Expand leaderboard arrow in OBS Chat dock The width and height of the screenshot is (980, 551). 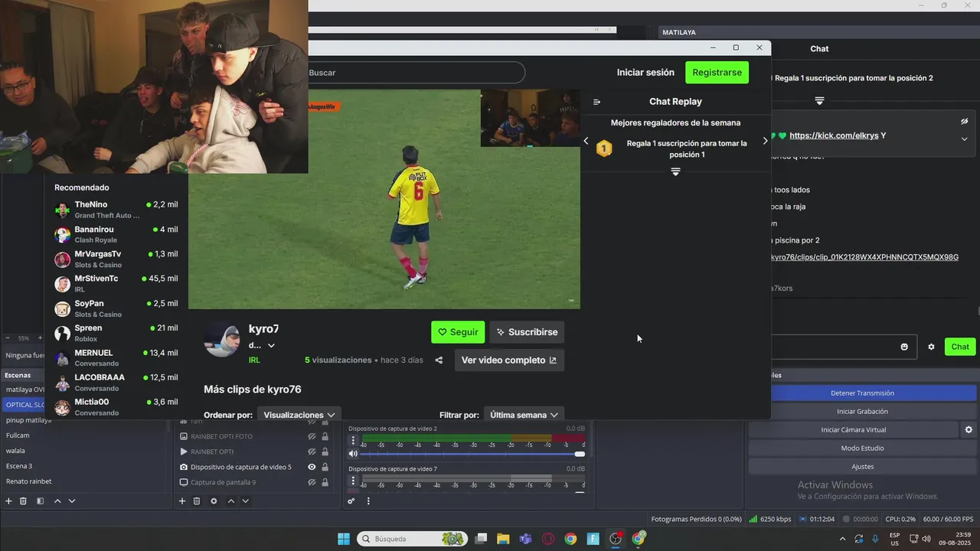click(x=819, y=101)
